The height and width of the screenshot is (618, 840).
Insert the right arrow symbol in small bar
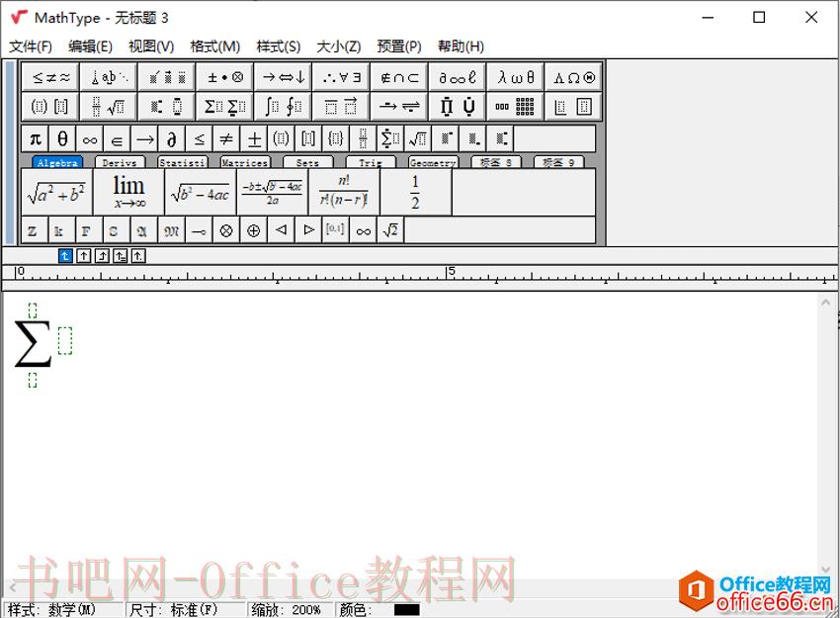(x=144, y=139)
